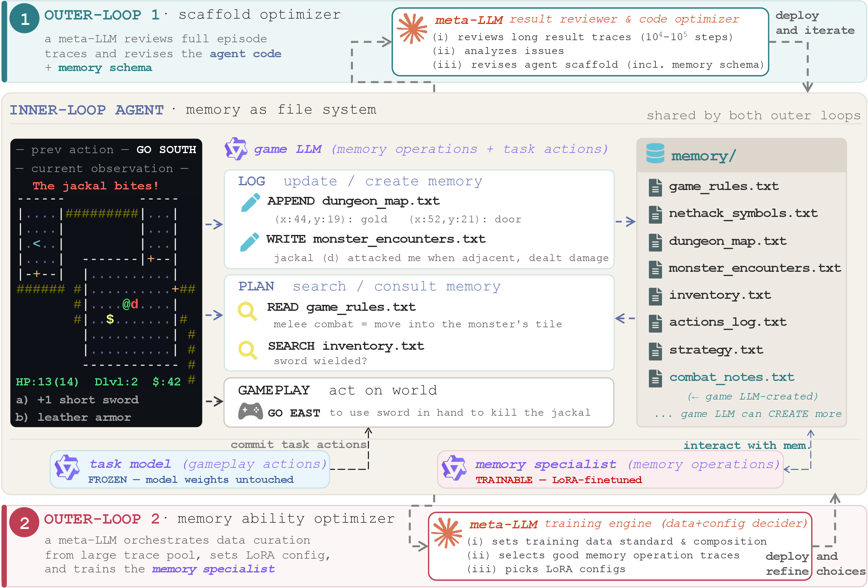Click the teal database icon beside memory/
The height and width of the screenshot is (588, 868).
click(x=655, y=153)
